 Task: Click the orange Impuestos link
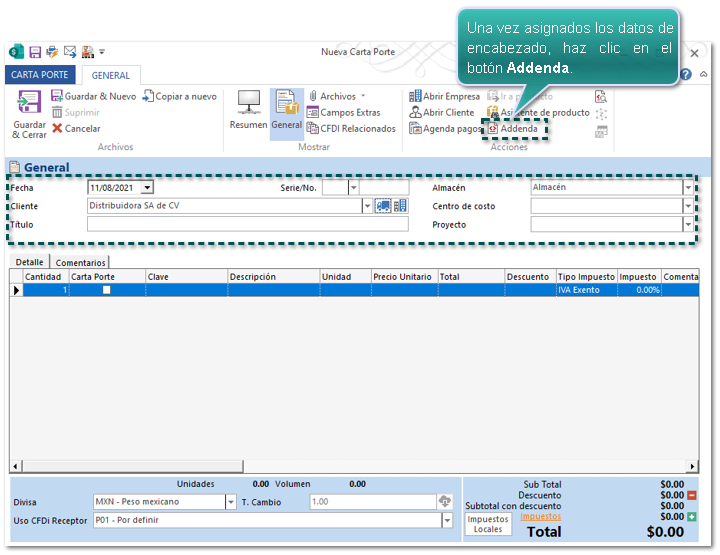click(x=540, y=516)
